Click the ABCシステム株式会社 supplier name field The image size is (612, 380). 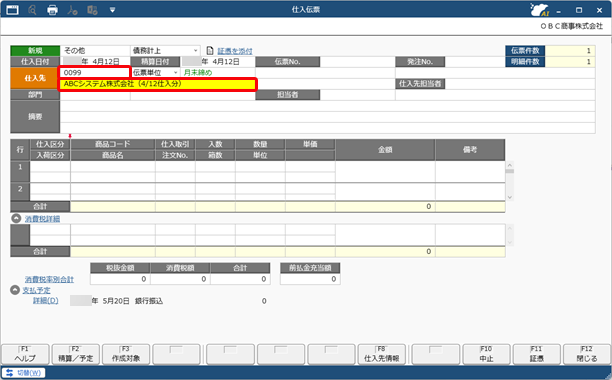(157, 84)
